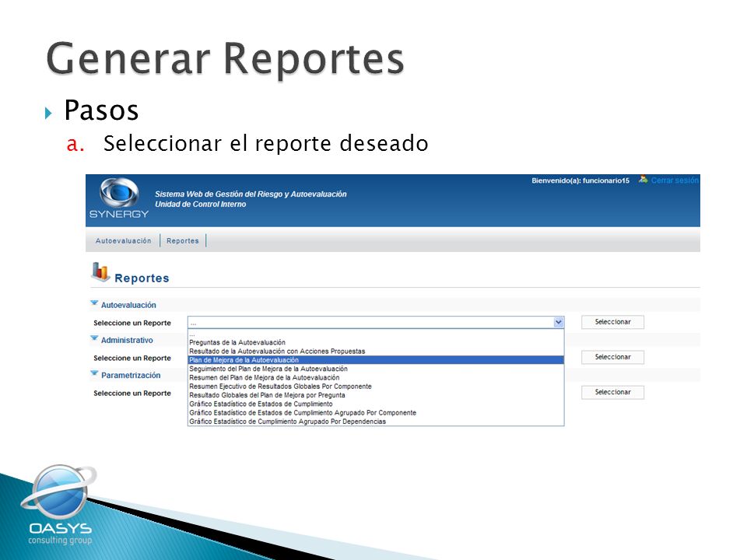Click the Parametrización section heading

click(131, 375)
